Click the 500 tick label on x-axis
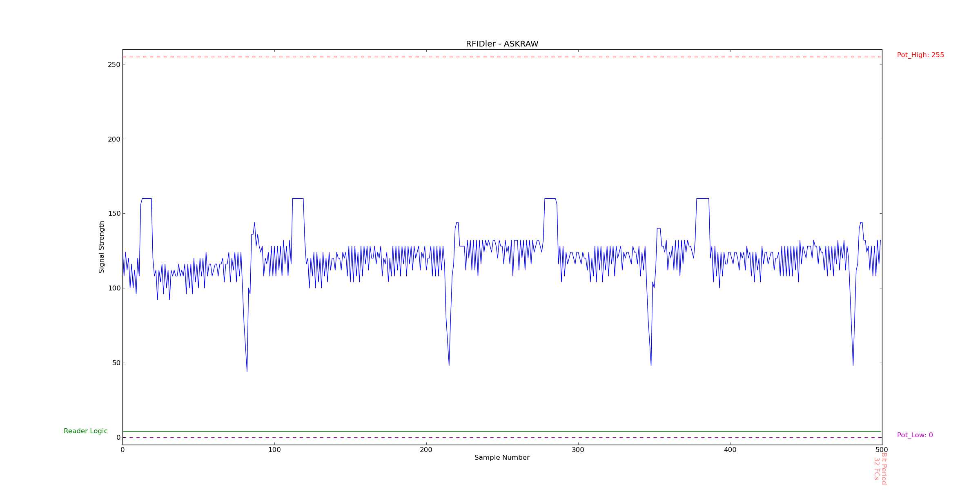 point(882,450)
